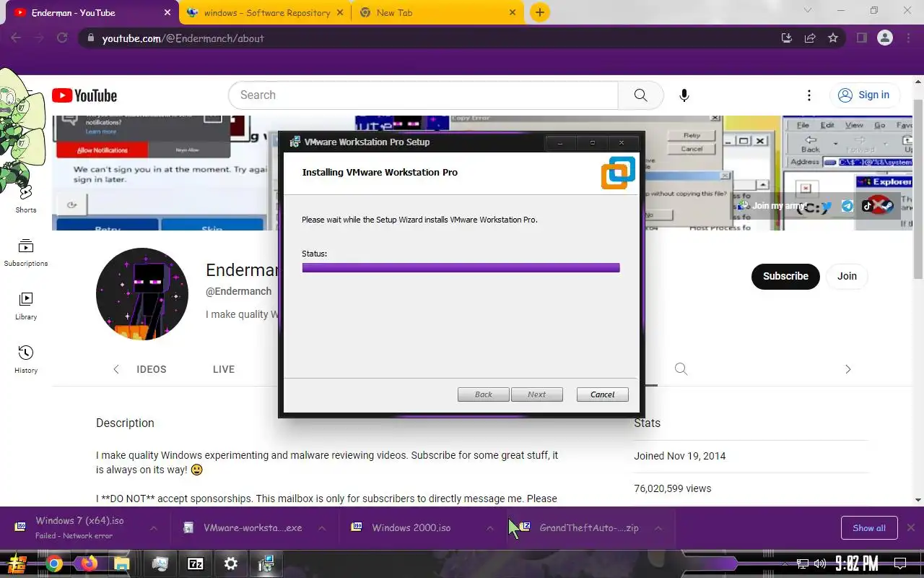
Task: Switch to the windows - Software Repository tab
Action: (265, 12)
